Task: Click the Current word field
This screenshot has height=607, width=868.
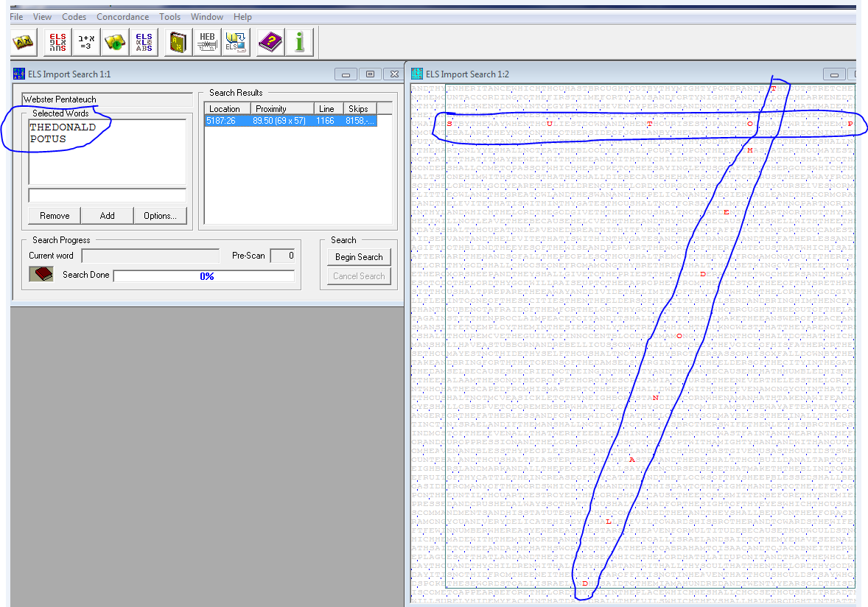Action: [150, 256]
